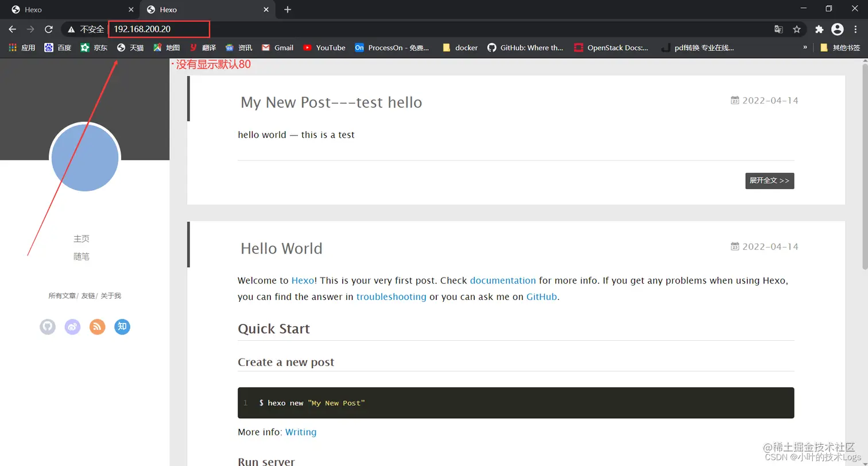868x466 pixels.
Task: Click Hello World post date 2022-04-14
Action: pos(764,247)
